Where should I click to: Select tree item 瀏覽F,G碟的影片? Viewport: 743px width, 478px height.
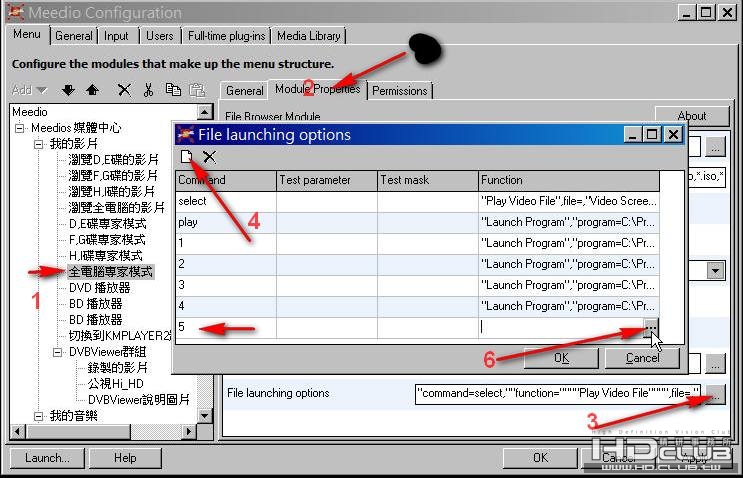point(113,176)
